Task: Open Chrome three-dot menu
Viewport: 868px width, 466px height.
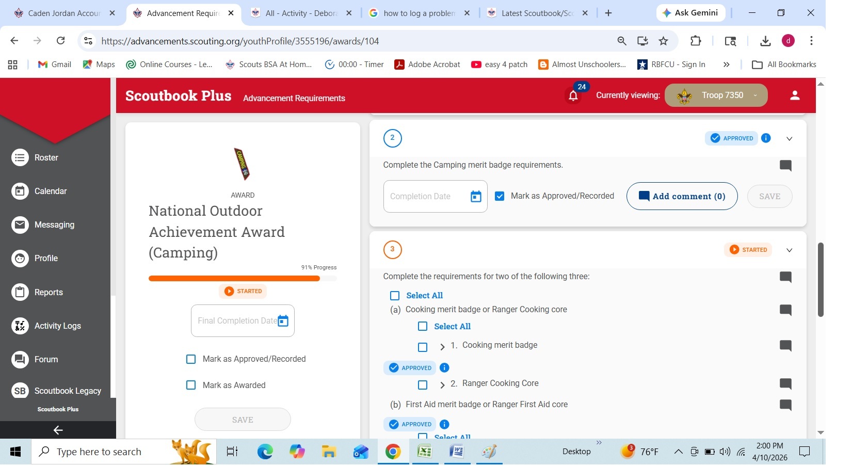Action: (x=811, y=41)
